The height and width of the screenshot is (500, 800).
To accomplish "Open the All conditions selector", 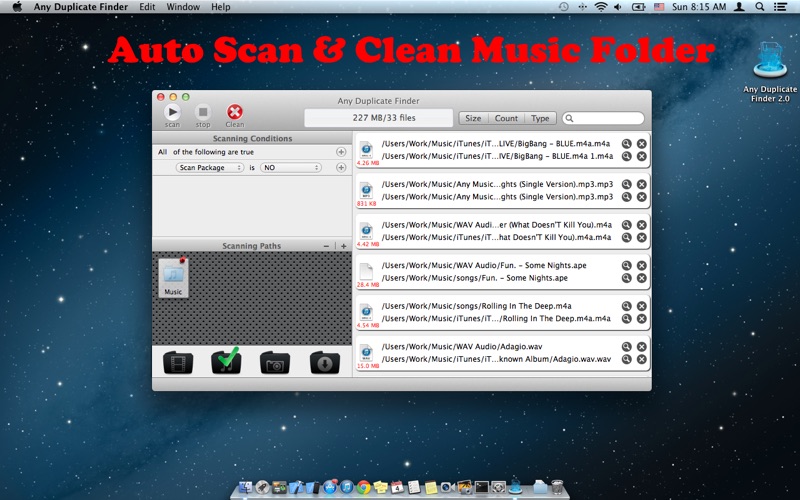I will [162, 152].
